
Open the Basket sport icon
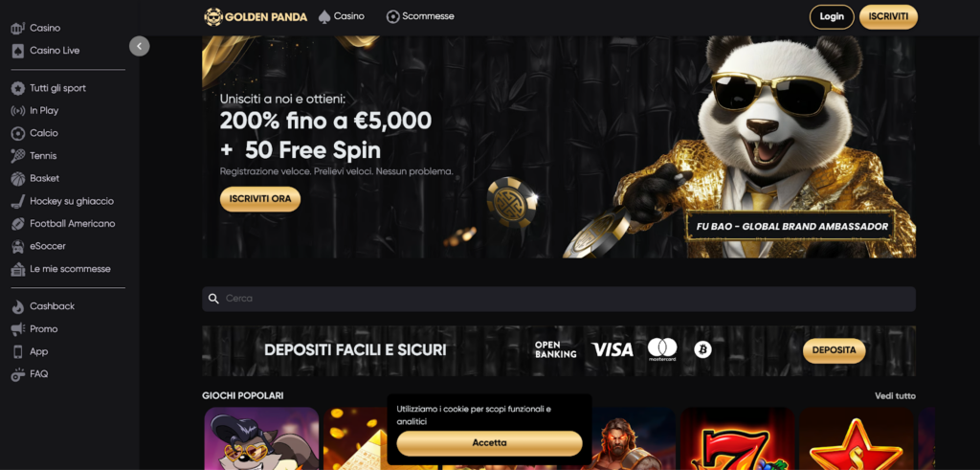18,178
